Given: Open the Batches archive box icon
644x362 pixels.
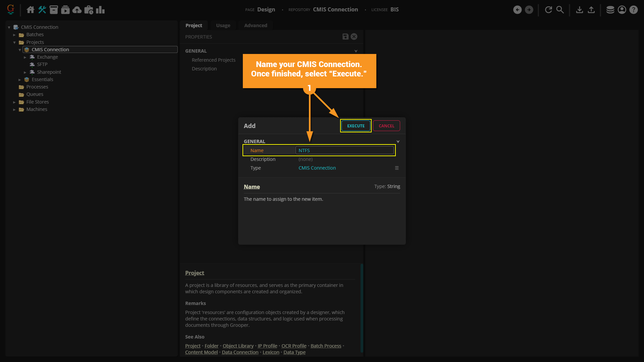Looking at the screenshot, I should pos(54,10).
